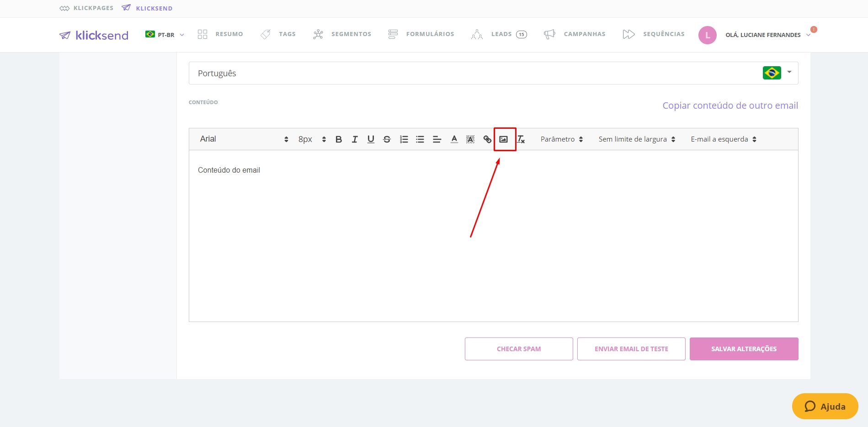Switch to Klicksend in top bar
The image size is (868, 427).
[x=147, y=8]
